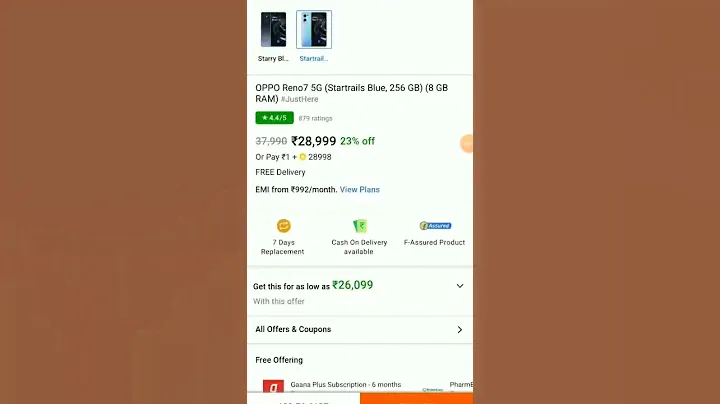Tap the SuperCoin icon beside 28998
Image resolution: width=720 pixels, height=404 pixels.
point(303,157)
